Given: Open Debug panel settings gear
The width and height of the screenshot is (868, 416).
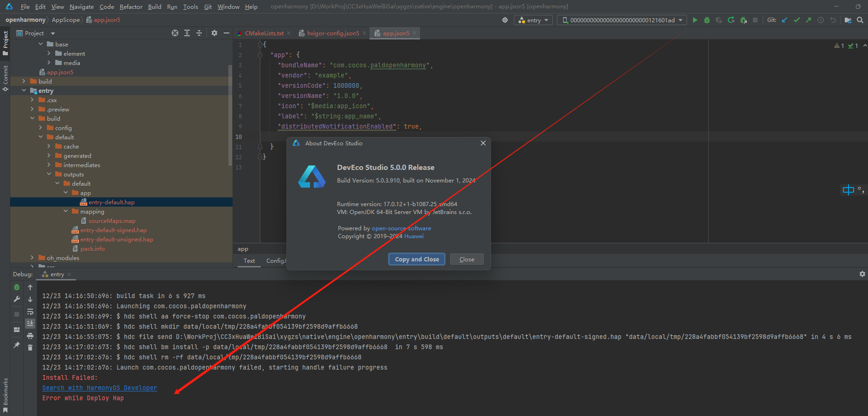Looking at the screenshot, I should [x=862, y=274].
